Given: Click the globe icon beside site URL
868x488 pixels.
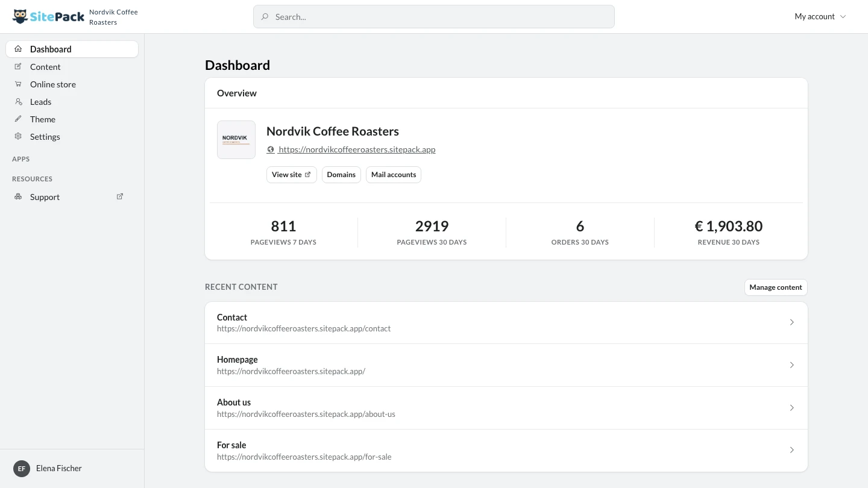Looking at the screenshot, I should point(271,149).
